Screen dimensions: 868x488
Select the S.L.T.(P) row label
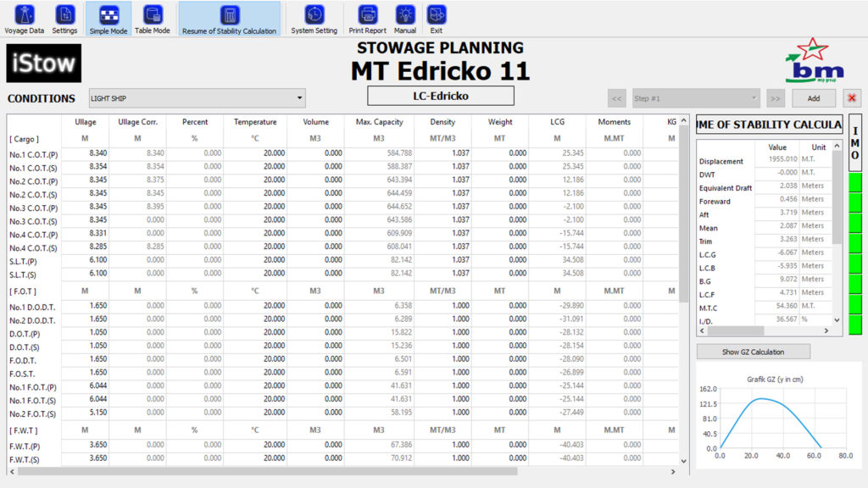pos(23,261)
